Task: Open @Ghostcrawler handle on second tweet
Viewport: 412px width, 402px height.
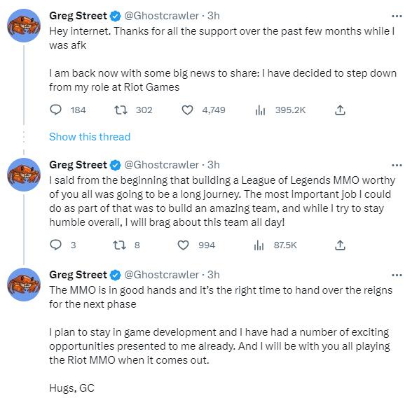Action: pyautogui.click(x=161, y=165)
